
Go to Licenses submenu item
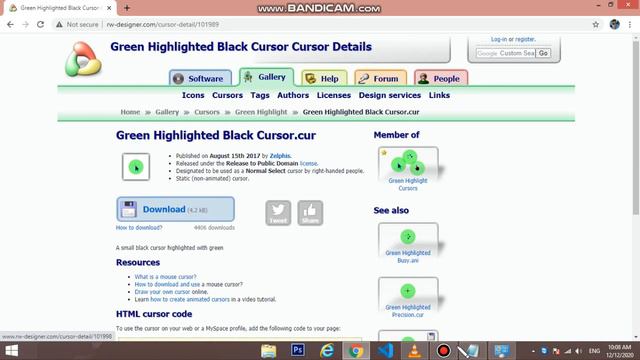click(x=334, y=95)
